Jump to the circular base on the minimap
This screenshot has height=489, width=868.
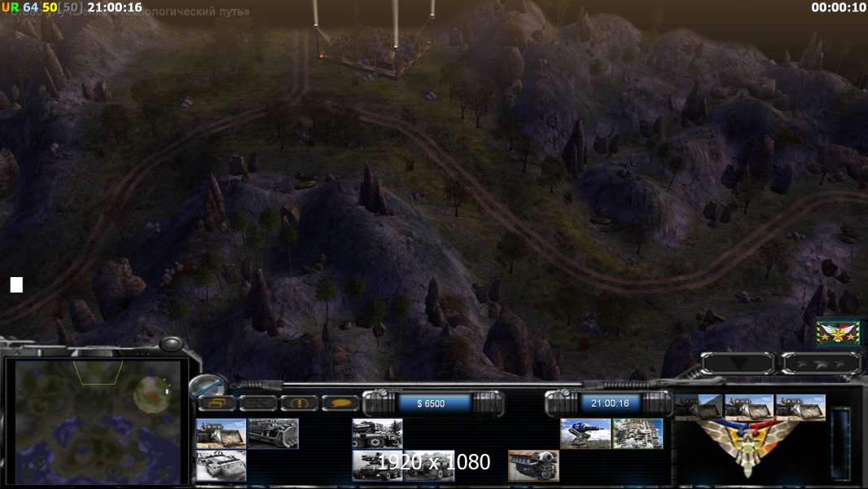point(151,394)
